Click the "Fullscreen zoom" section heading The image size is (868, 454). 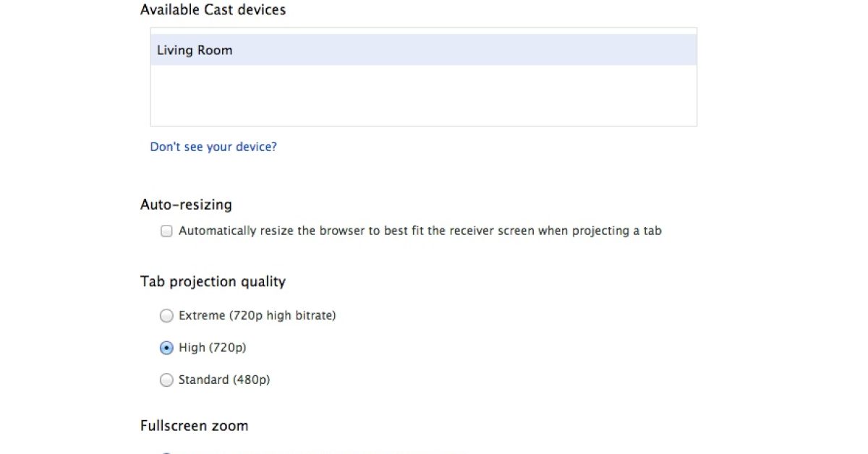[x=194, y=426]
